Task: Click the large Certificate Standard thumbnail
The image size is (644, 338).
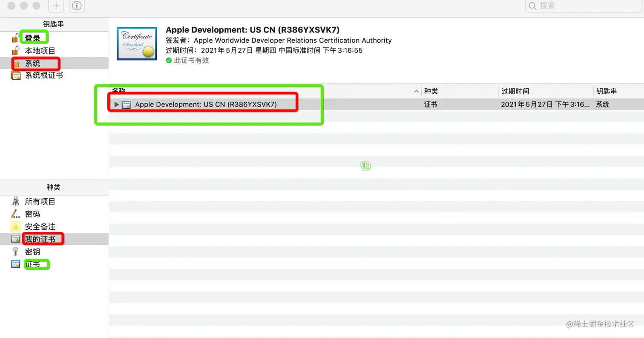Action: pos(137,44)
